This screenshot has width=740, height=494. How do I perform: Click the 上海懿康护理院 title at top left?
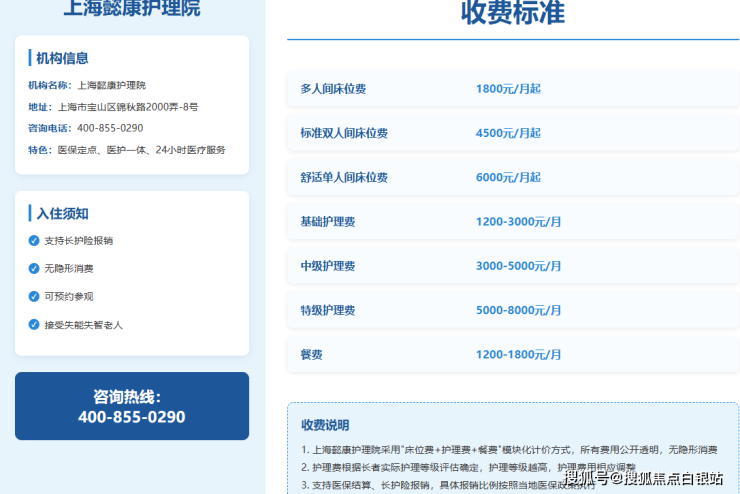132,8
